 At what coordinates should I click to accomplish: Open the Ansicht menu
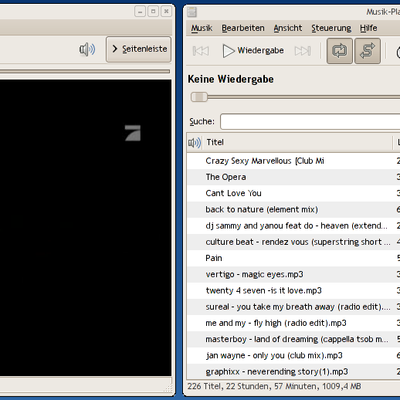click(288, 28)
